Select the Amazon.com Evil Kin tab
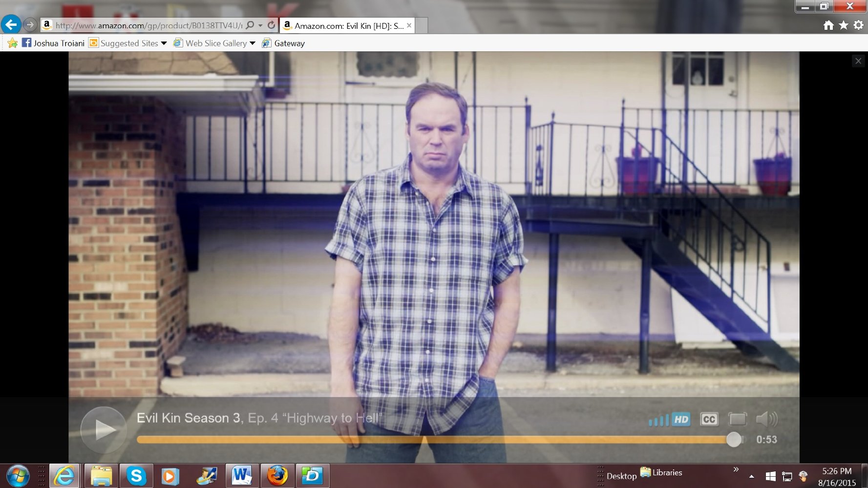Image resolution: width=868 pixels, height=488 pixels. pyautogui.click(x=347, y=25)
